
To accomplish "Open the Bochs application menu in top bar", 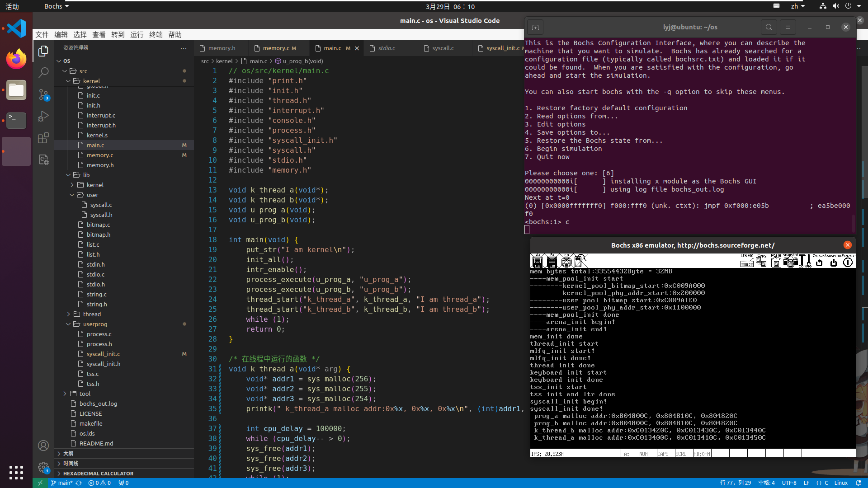I will (x=57, y=6).
